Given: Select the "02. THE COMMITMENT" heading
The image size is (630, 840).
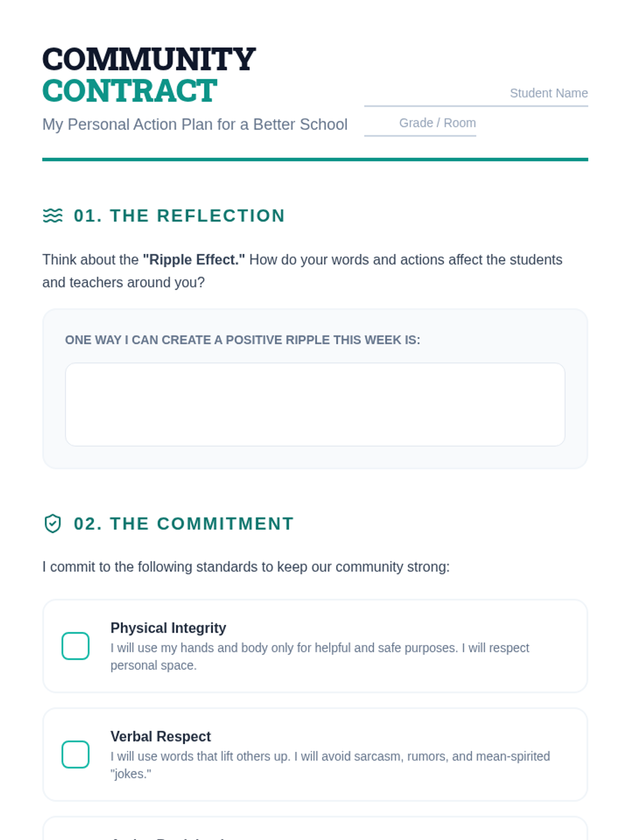Looking at the screenshot, I should coord(183,523).
